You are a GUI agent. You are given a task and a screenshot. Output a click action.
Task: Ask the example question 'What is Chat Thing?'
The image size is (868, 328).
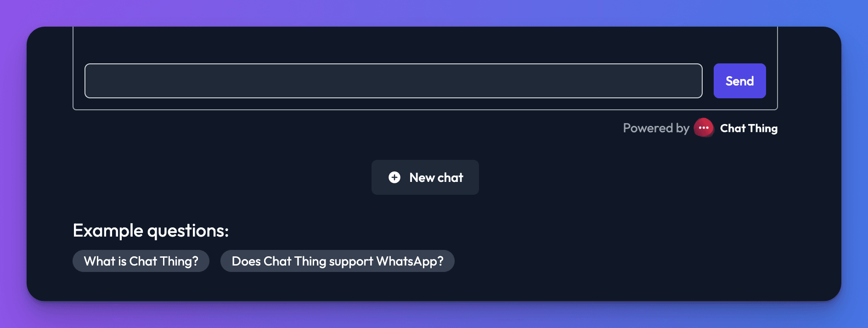pyautogui.click(x=141, y=260)
